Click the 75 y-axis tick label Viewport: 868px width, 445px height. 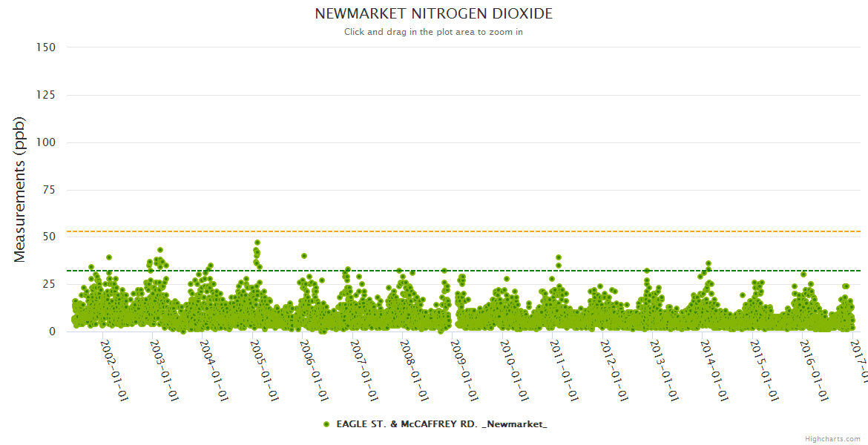(48, 190)
